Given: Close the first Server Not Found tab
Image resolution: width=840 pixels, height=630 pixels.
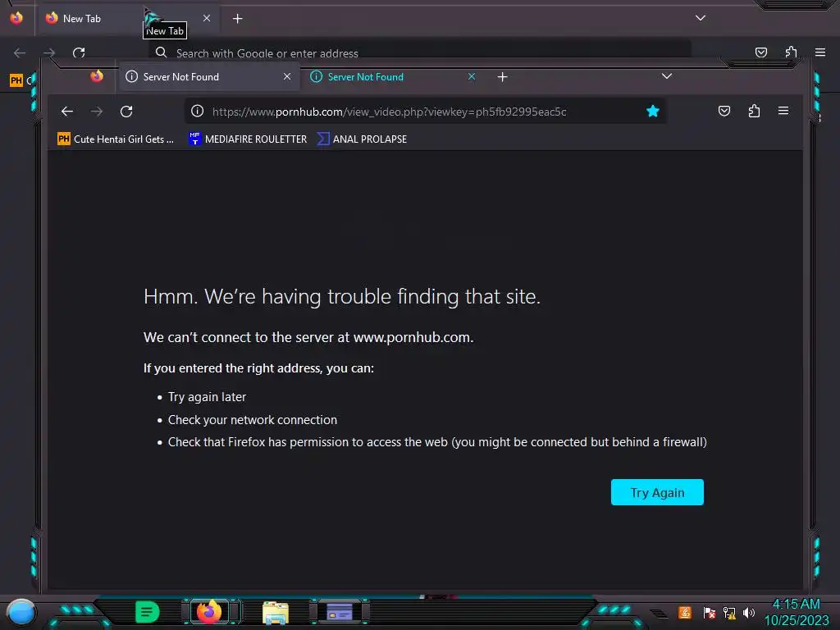Looking at the screenshot, I should pos(287,76).
